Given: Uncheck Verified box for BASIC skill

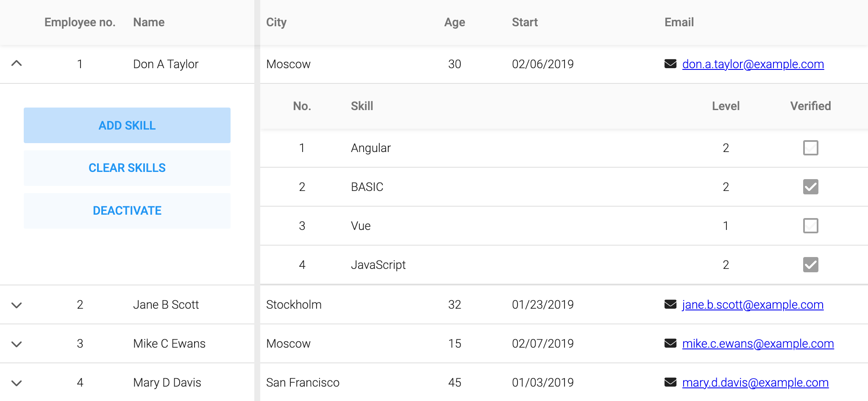Looking at the screenshot, I should (x=810, y=187).
